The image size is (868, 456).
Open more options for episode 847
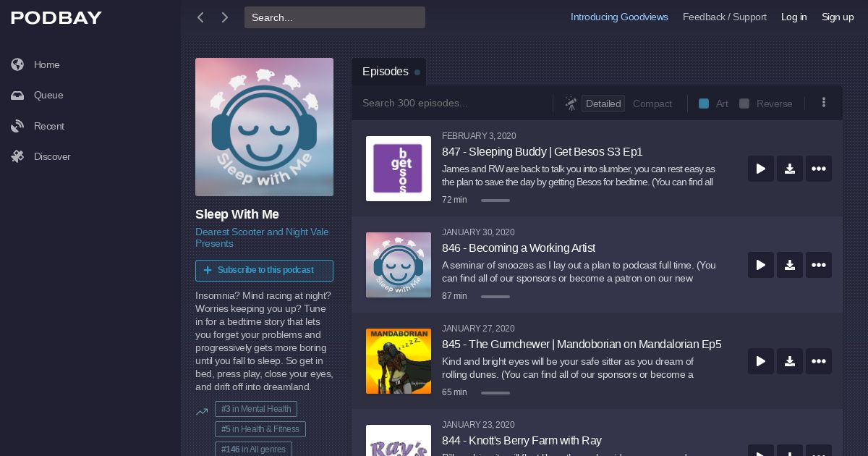coord(819,169)
